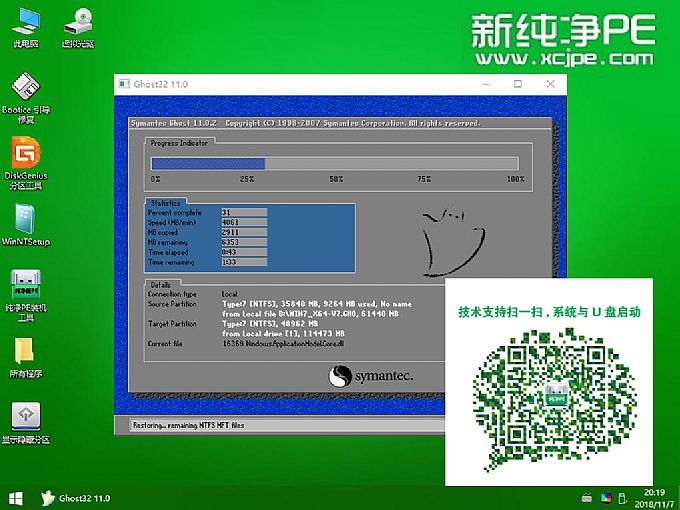The image size is (680, 510).
Task: Click the USB device tray icon
Action: click(x=621, y=498)
